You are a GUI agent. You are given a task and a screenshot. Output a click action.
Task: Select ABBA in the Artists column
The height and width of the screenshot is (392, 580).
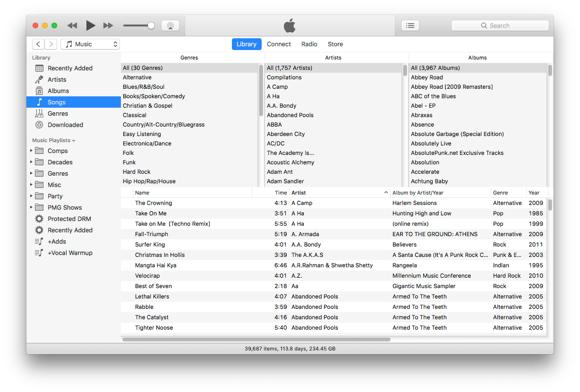tap(333, 125)
